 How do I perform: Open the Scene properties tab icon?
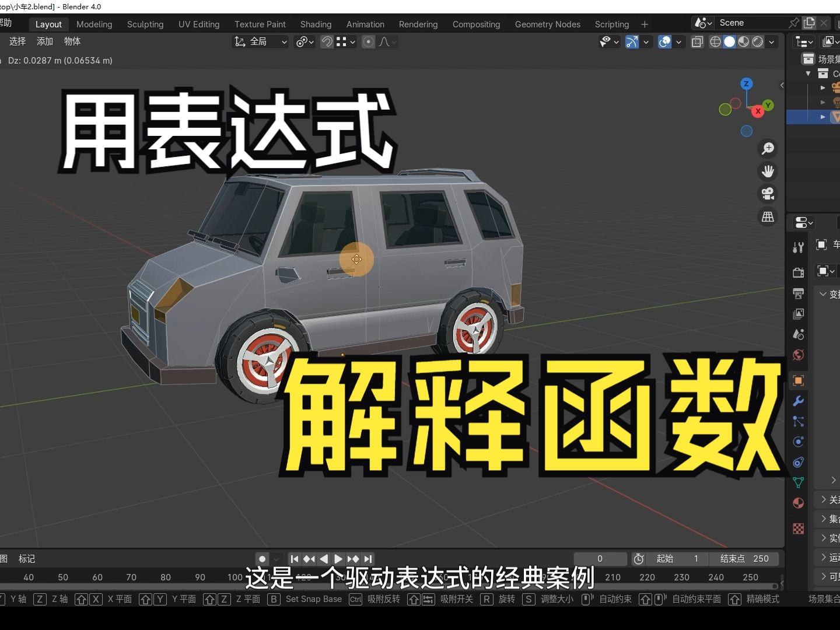coord(799,334)
